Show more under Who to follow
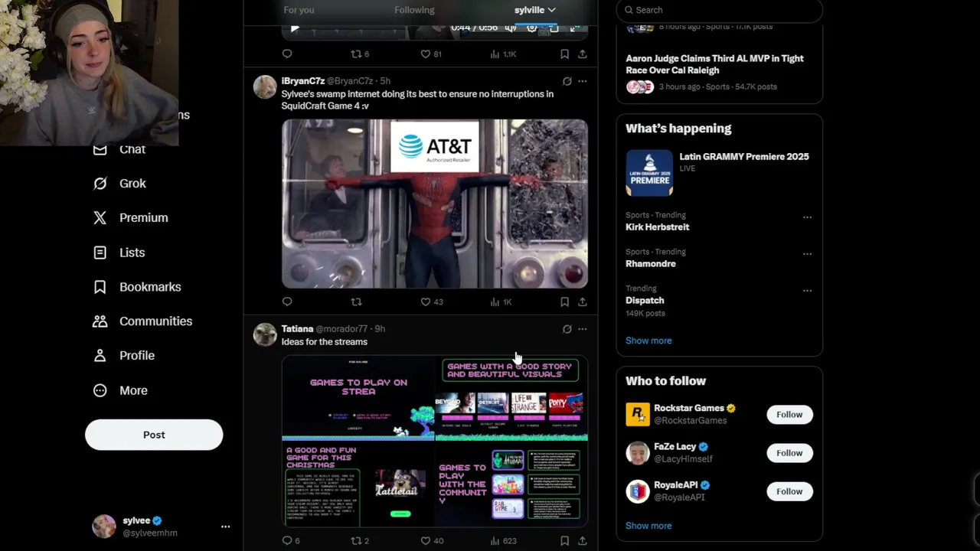This screenshot has height=551, width=980. 648,526
